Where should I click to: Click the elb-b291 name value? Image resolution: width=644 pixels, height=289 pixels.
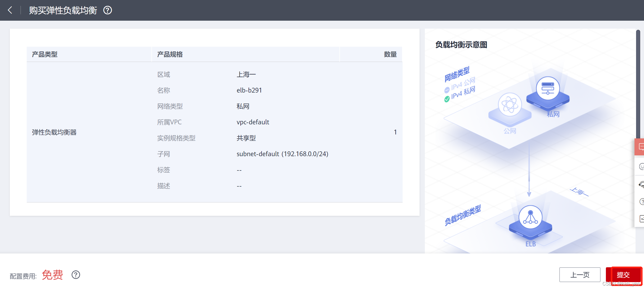249,90
